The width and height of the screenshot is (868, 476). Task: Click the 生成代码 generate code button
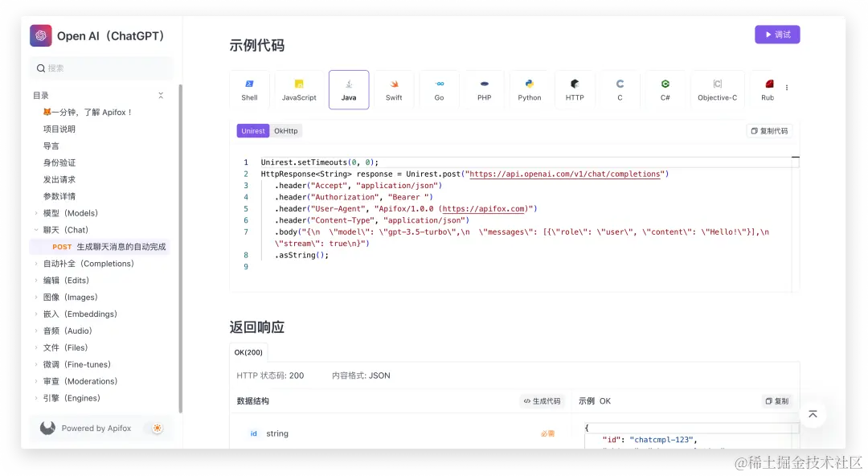click(542, 401)
